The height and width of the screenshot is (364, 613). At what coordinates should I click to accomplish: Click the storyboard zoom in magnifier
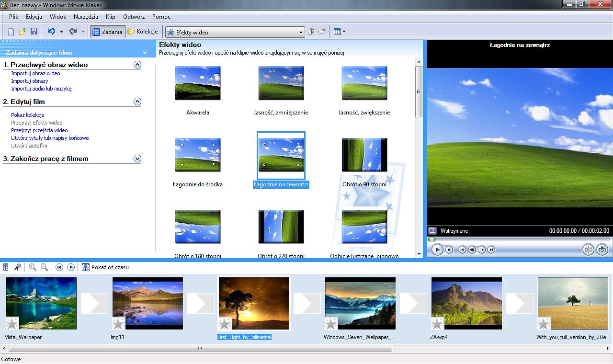33,267
